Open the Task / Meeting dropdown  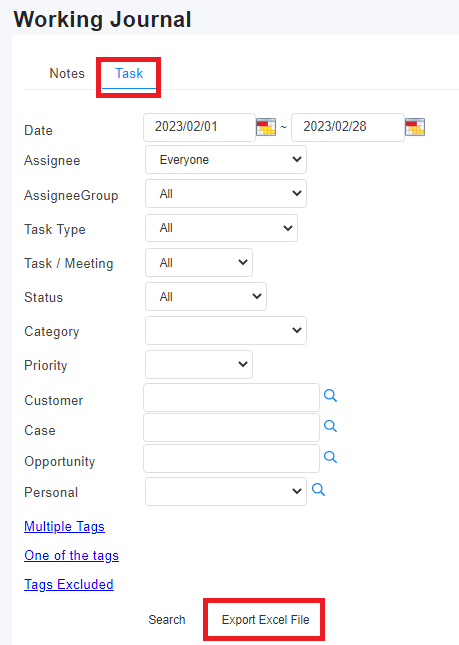199,262
